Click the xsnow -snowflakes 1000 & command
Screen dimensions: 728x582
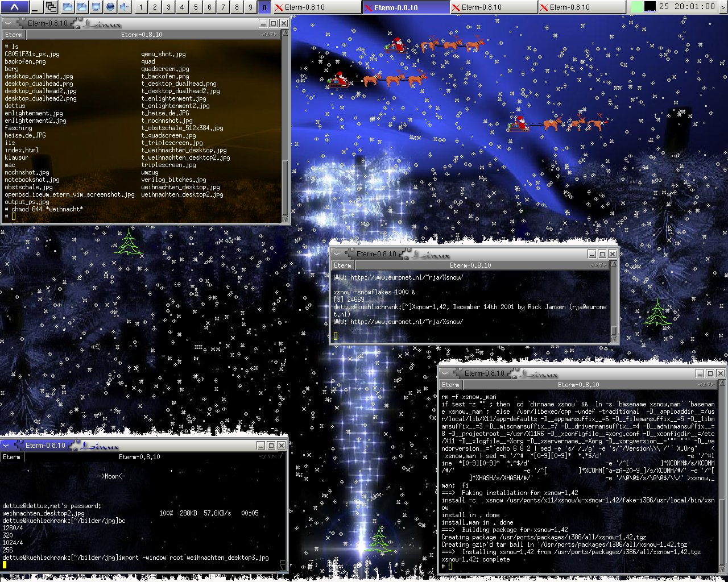[x=374, y=292]
